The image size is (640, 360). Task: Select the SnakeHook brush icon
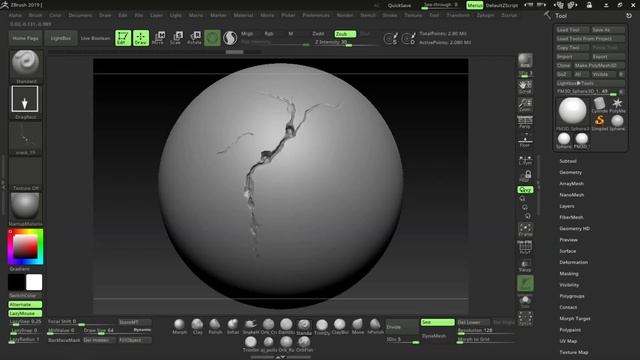tap(251, 327)
